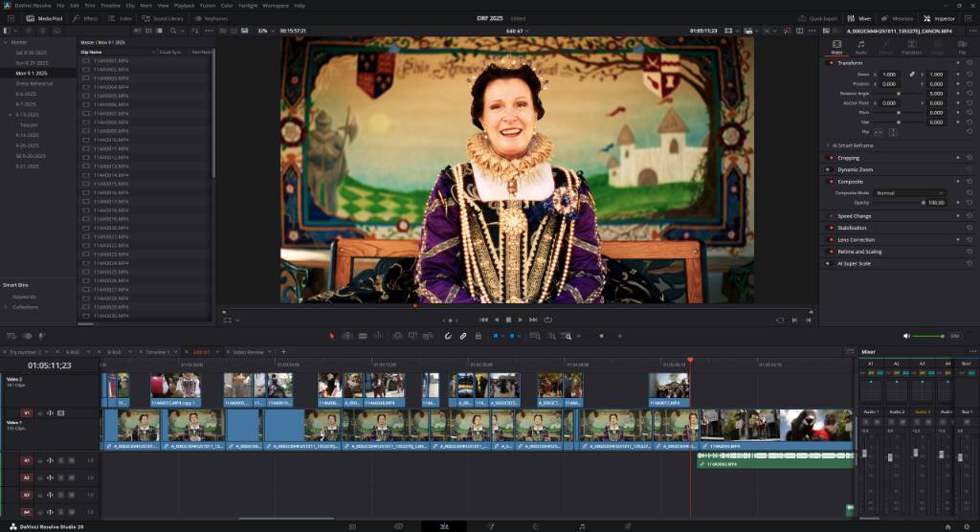Click the Flip Vertical icon in Transform

[893, 133]
